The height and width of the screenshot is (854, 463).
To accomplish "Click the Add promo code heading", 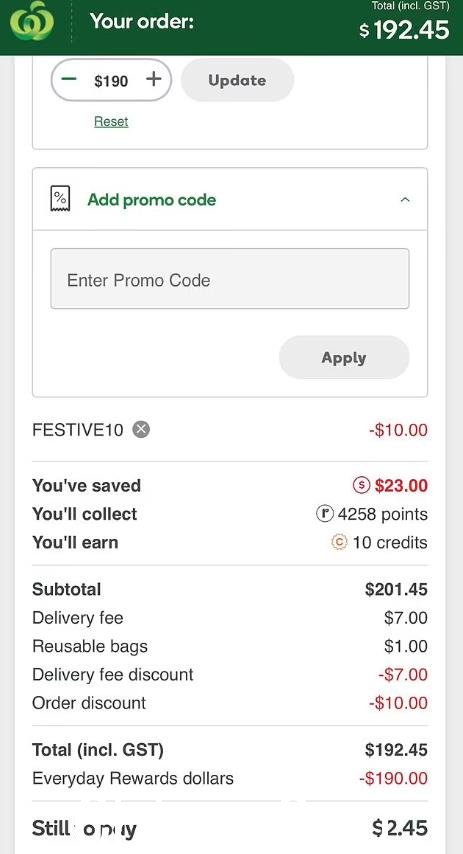I will 151,200.
